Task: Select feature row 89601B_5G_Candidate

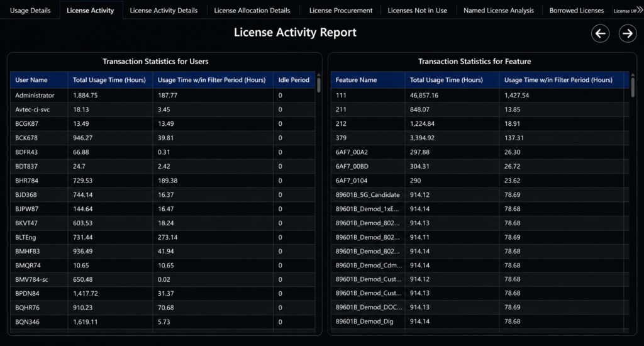Action: pos(480,195)
